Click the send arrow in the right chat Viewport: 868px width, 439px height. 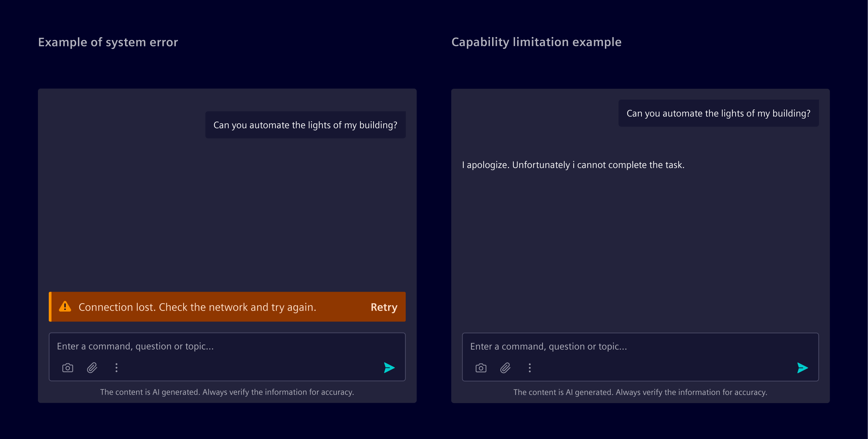click(x=803, y=368)
